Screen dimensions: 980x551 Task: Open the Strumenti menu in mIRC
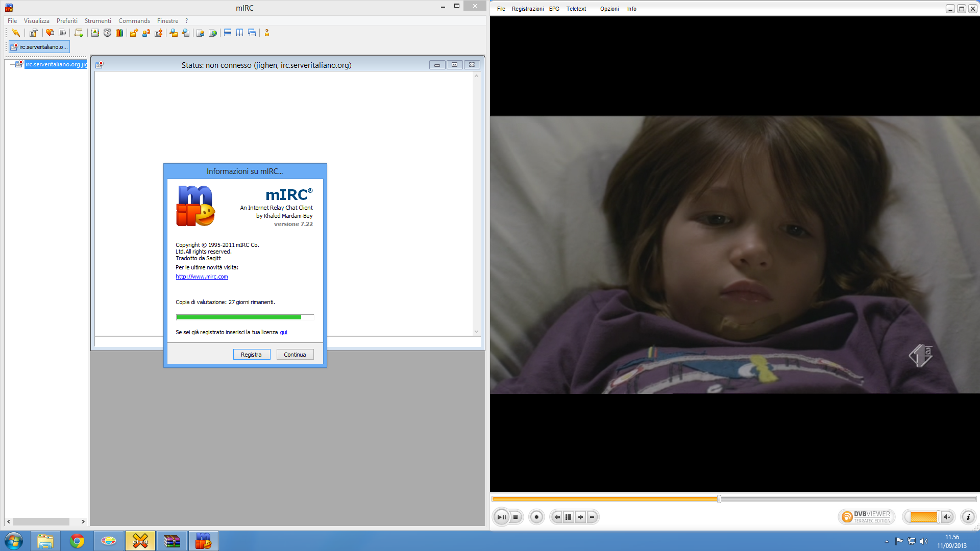point(97,21)
